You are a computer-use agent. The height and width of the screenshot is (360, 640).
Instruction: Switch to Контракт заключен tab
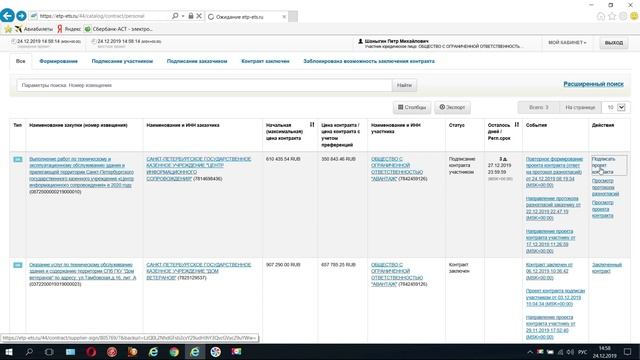(x=265, y=61)
